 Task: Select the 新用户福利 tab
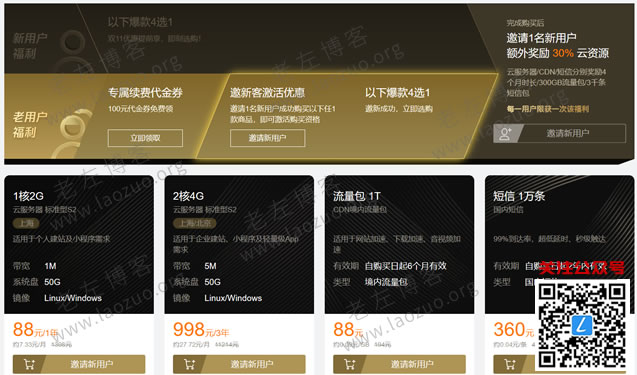(x=30, y=46)
